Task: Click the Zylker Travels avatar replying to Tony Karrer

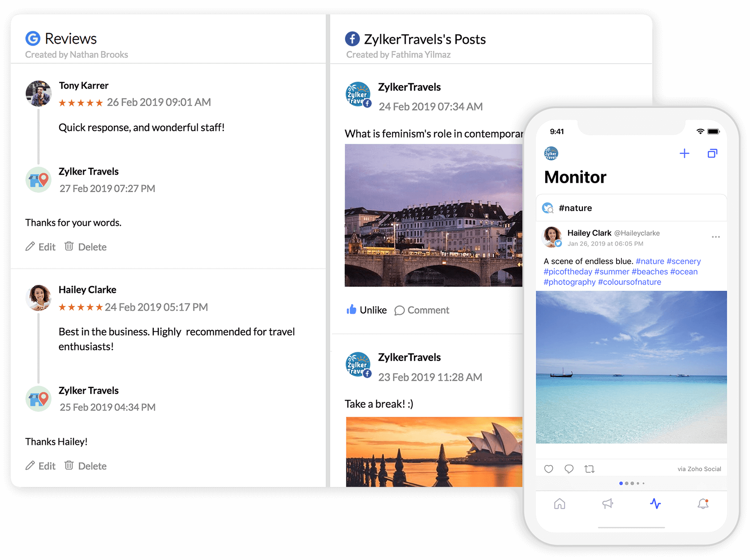Action: (x=39, y=180)
